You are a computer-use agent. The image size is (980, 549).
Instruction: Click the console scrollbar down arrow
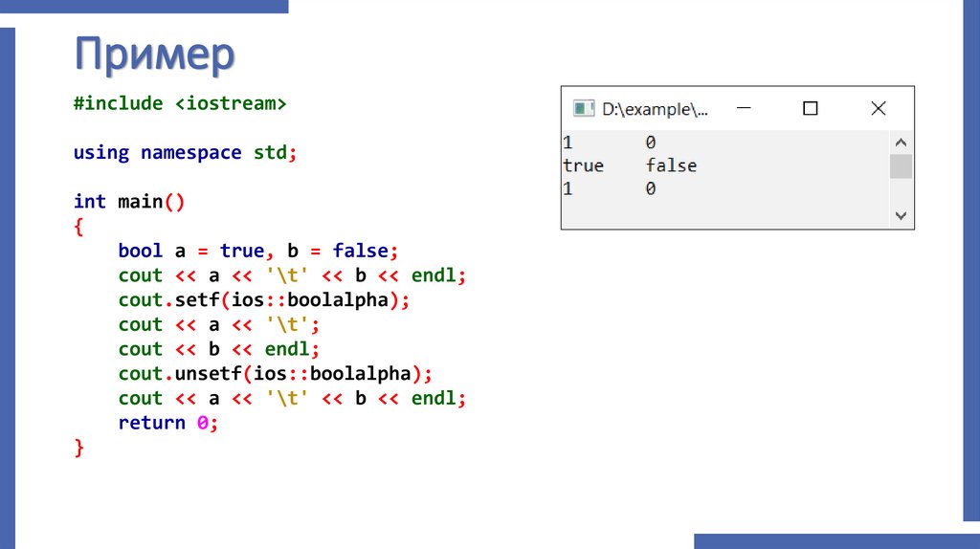point(901,215)
